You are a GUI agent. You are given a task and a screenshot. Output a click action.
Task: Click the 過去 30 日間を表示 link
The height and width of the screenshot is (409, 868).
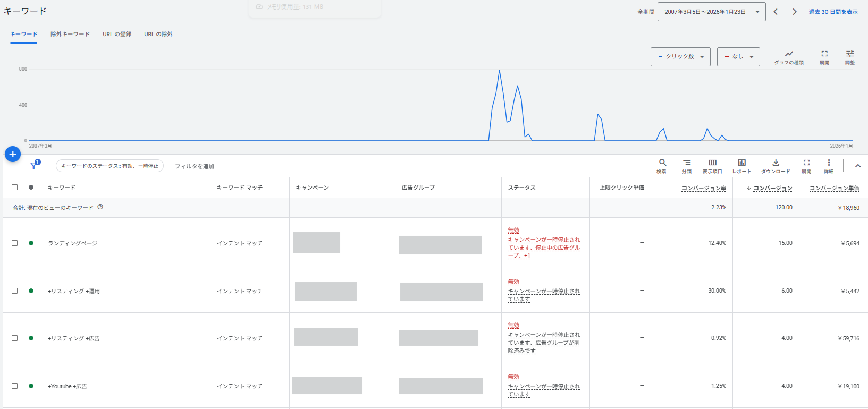tap(833, 12)
